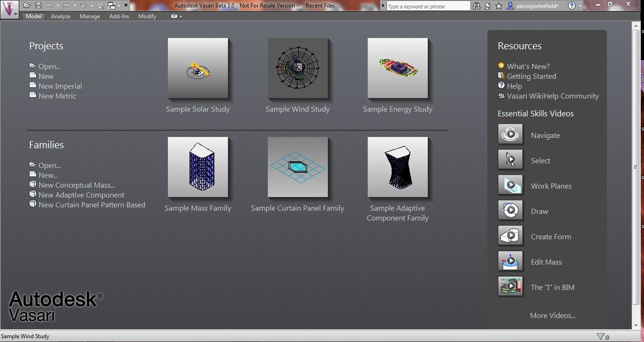644x342 pixels.
Task: Expand the 3D view dropdown arrow
Action: 91,6
